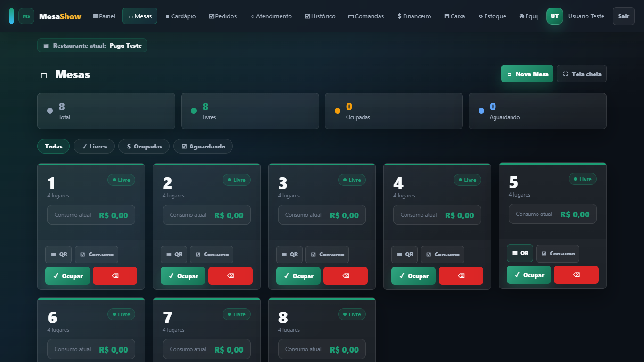Log out with Sair button
Viewport: 644px width, 362px height.
[x=624, y=16]
